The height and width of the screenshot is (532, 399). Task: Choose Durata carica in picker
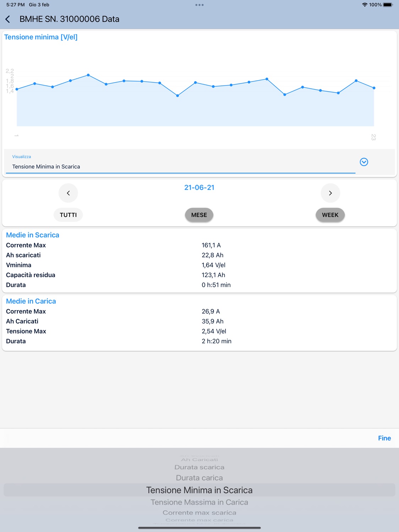pyautogui.click(x=199, y=478)
